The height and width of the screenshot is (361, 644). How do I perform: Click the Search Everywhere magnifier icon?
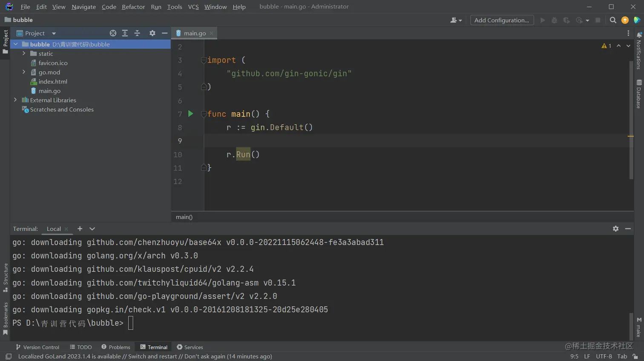tap(613, 20)
